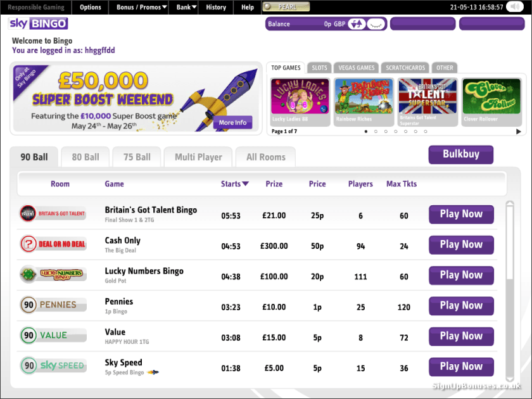The width and height of the screenshot is (532, 399).
Task: Play Now for Cash Only game
Action: tap(461, 244)
